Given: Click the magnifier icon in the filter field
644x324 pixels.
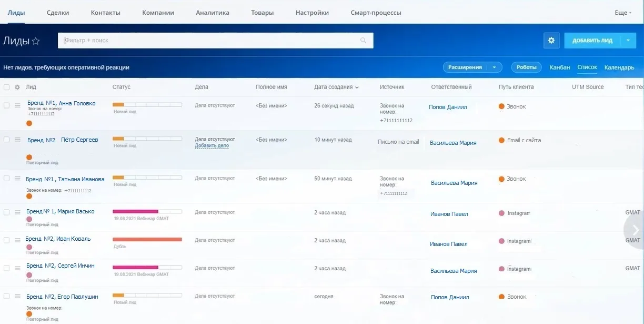Looking at the screenshot, I should pos(364,41).
